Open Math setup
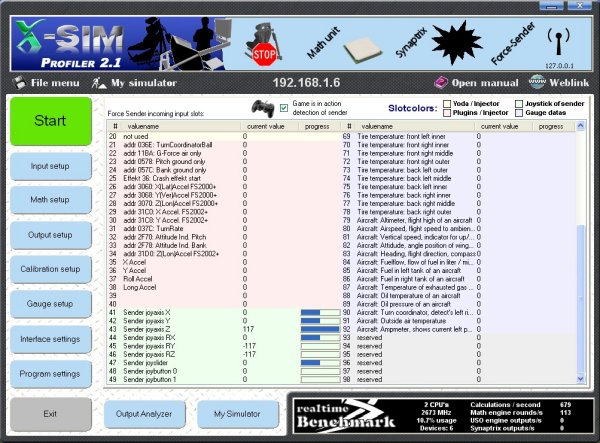This screenshot has height=443, width=600. pos(51,200)
